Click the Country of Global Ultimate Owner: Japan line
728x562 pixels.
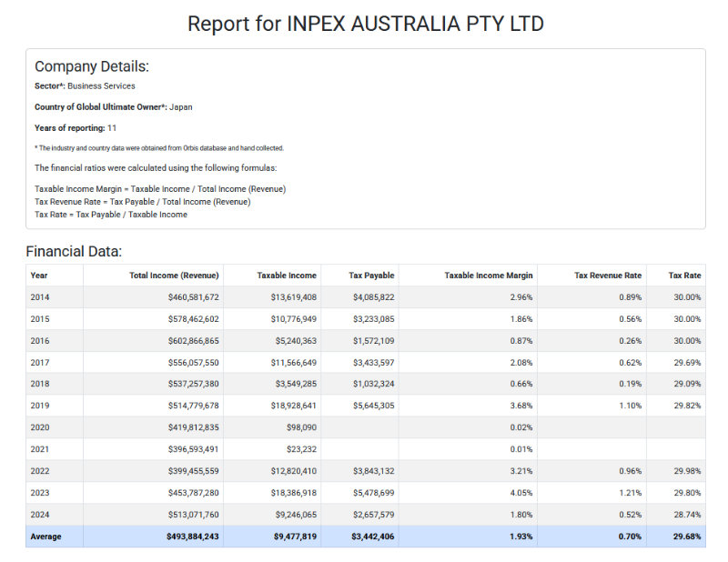coord(113,106)
